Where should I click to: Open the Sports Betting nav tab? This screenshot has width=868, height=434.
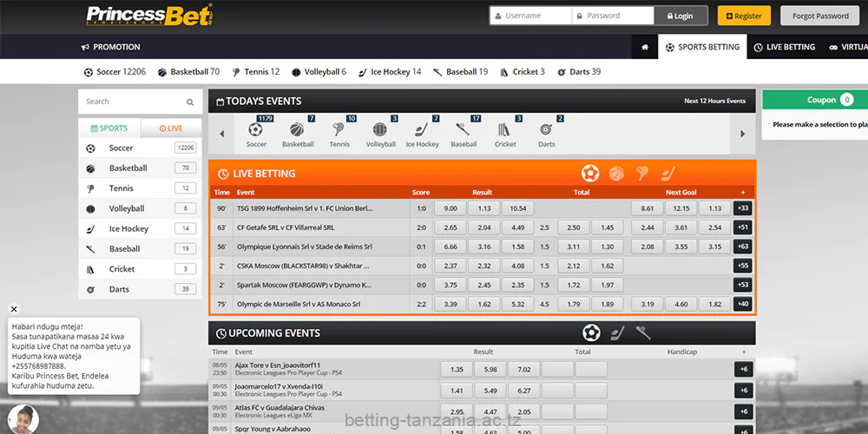click(702, 47)
